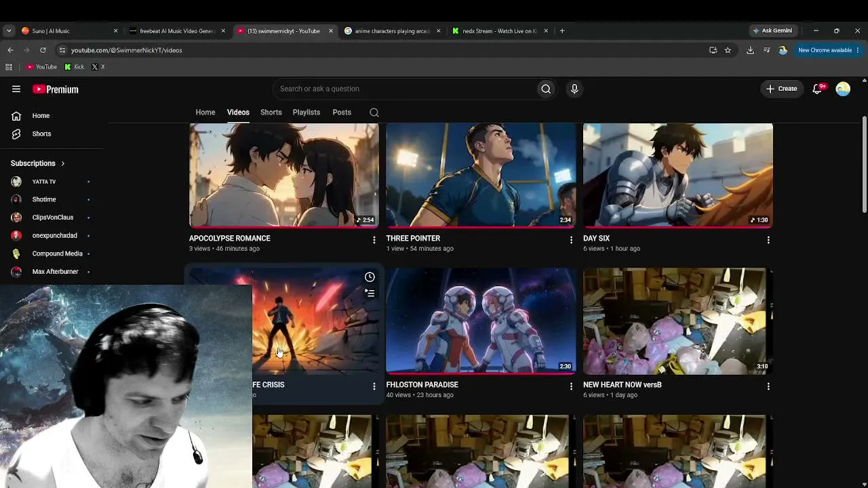Screen dimensions: 868x488
Task: Play the FHLOSTON PARADISE video thumbnail
Action: pos(481,321)
